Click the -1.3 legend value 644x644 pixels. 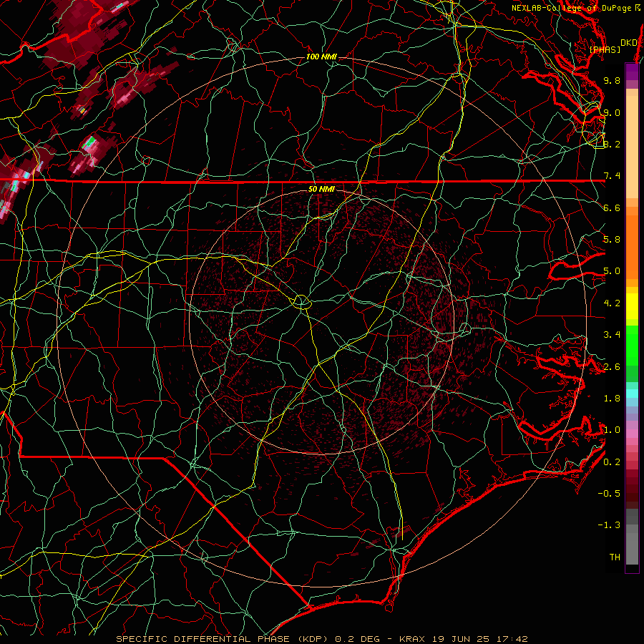click(x=609, y=525)
